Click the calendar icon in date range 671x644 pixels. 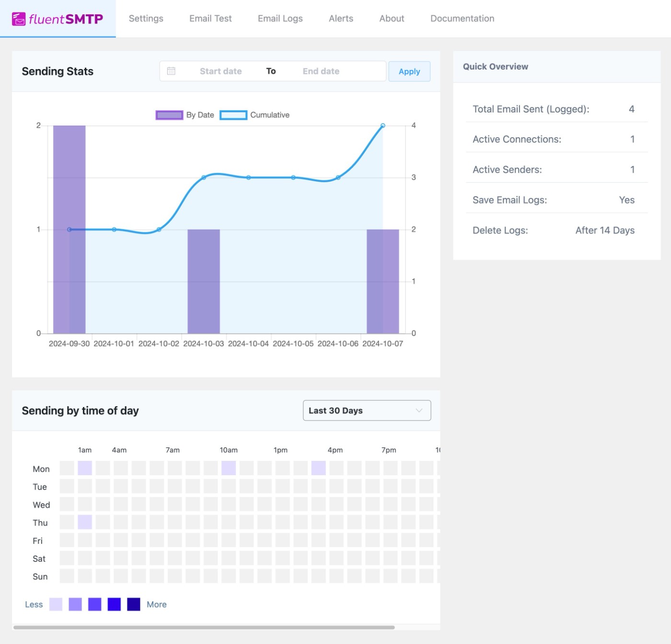click(x=171, y=71)
